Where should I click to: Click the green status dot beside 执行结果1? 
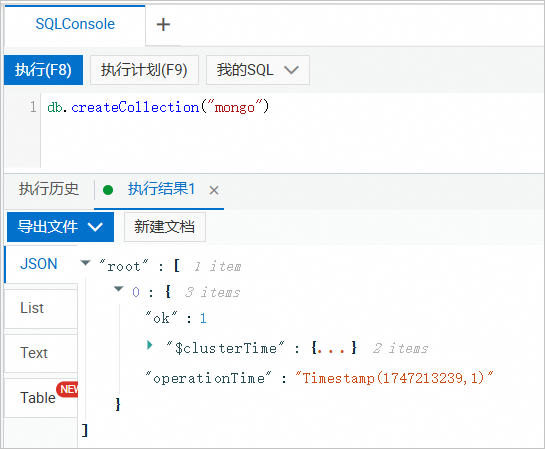[108, 190]
